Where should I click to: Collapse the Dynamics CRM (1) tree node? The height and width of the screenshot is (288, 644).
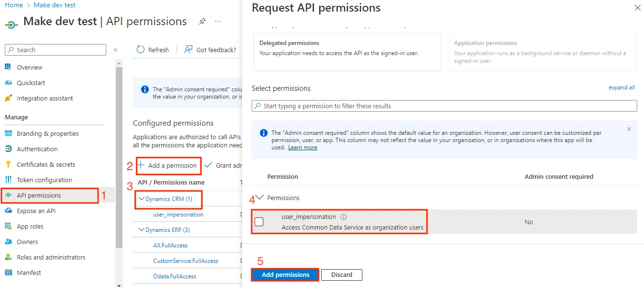(141, 199)
